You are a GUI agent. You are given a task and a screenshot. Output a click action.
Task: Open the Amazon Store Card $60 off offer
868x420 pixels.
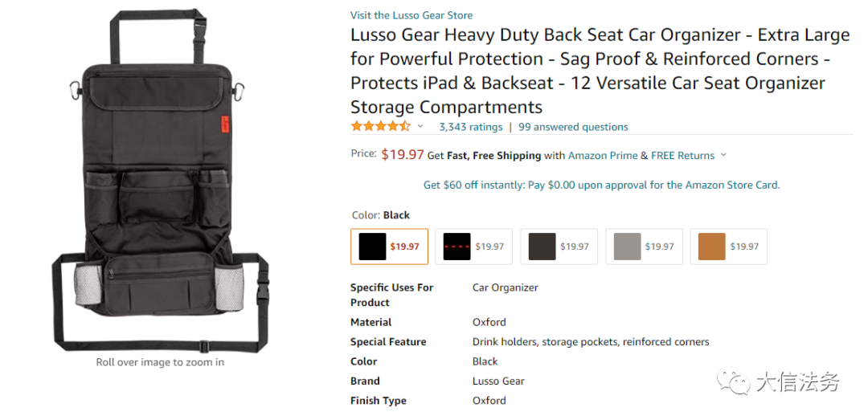point(601,185)
